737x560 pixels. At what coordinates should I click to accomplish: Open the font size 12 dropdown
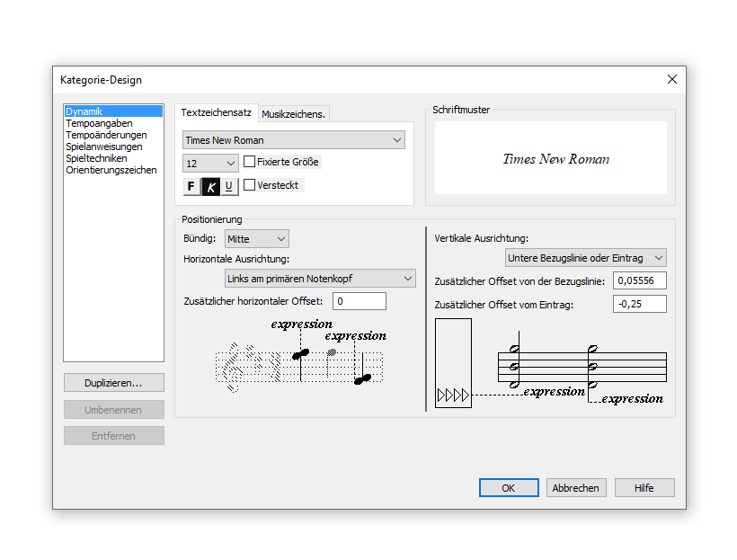[210, 164]
